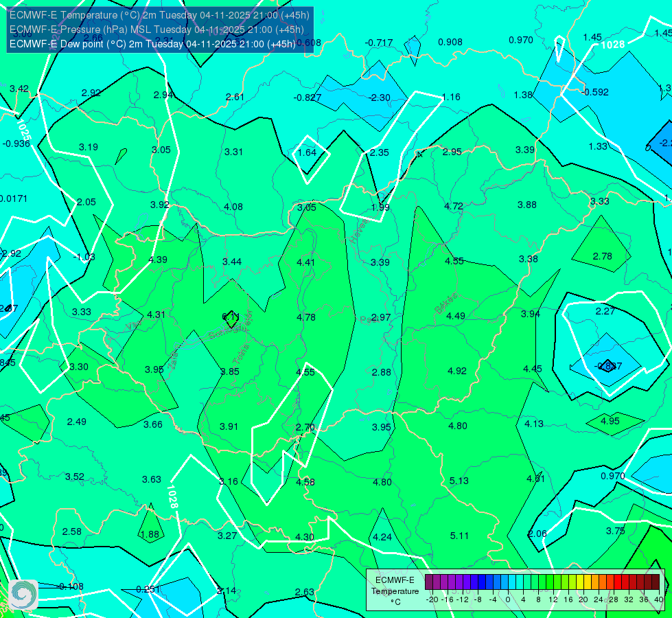Select the ECMWF-E Temperature 2m layer title
Image resolution: width=672 pixels, height=618 pixels.
pos(159,15)
